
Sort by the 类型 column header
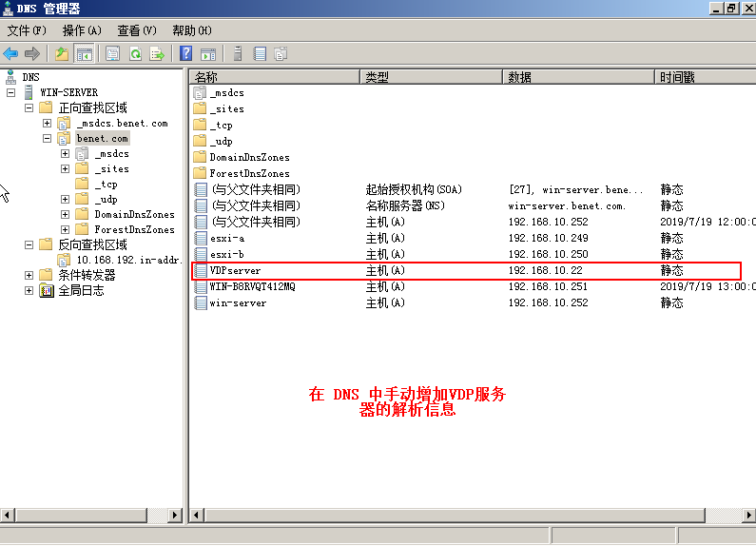click(x=432, y=77)
